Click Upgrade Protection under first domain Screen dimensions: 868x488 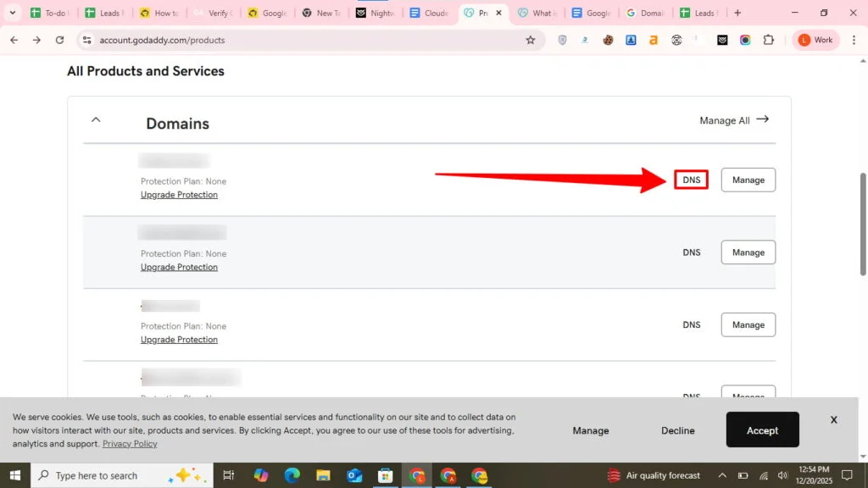(x=179, y=195)
